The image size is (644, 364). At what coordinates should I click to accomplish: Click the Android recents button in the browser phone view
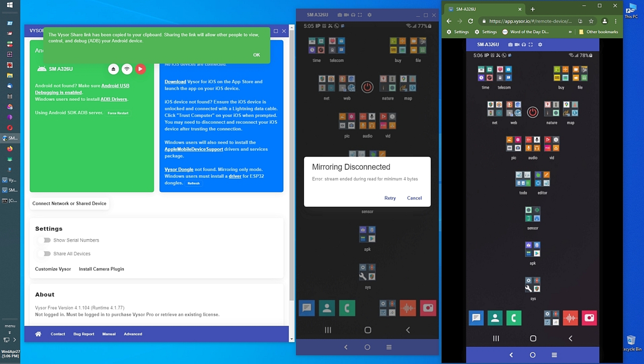[x=496, y=338]
